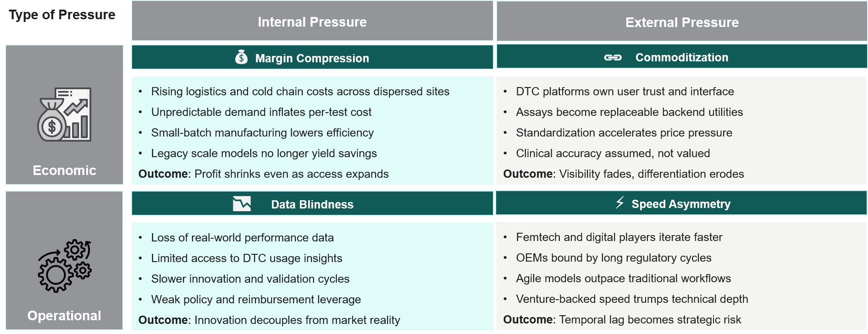This screenshot has width=868, height=334.
Task: Click the Economic row label
Action: pyautogui.click(x=64, y=170)
